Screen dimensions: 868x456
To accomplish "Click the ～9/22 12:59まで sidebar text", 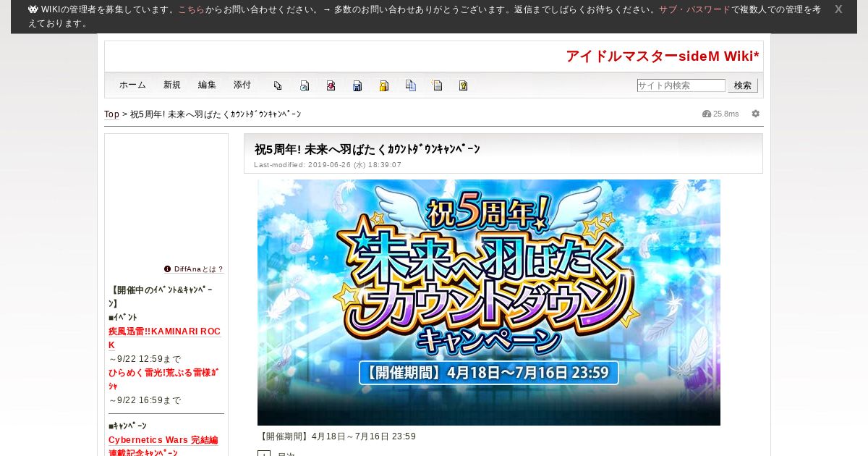I will 145,359.
